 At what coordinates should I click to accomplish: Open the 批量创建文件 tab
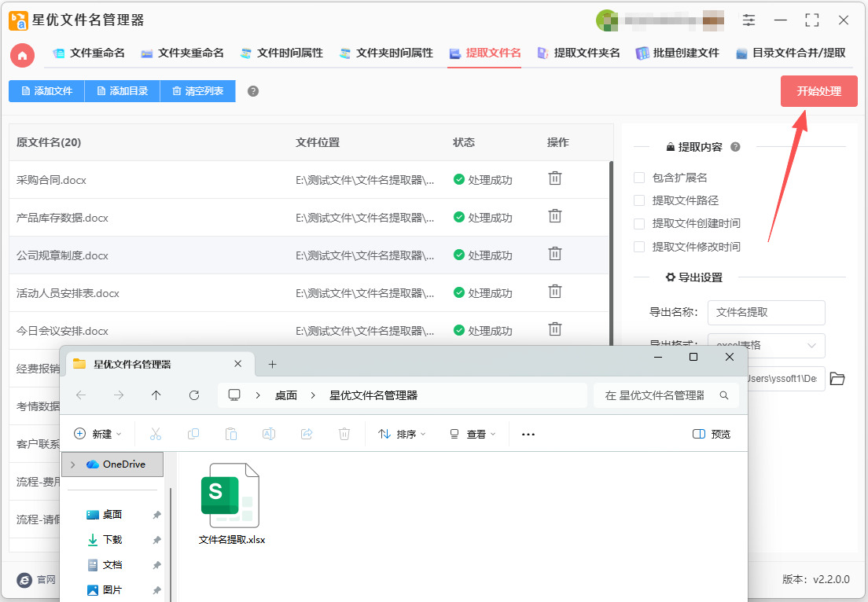coord(677,53)
